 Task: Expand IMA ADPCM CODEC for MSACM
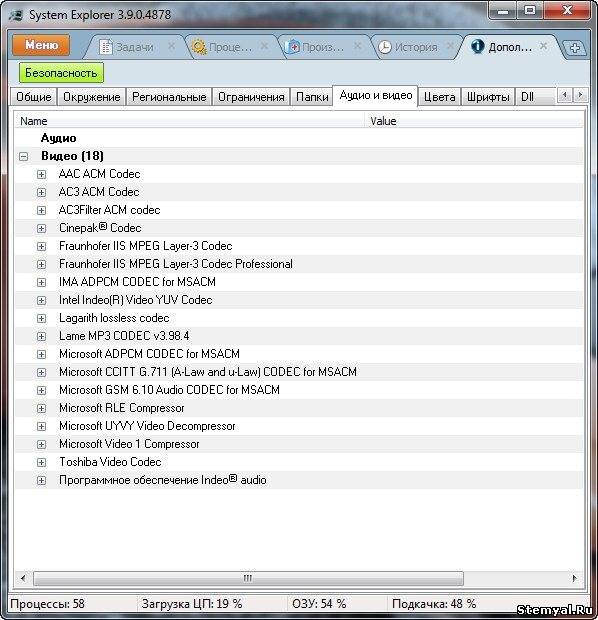(41, 282)
